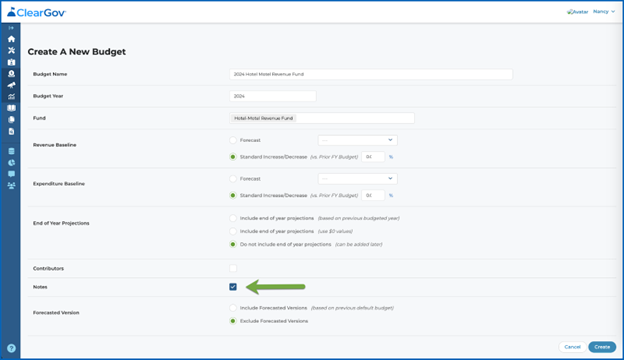Click the End of Year Projections label
Image resolution: width=624 pixels, height=360 pixels.
(x=61, y=223)
